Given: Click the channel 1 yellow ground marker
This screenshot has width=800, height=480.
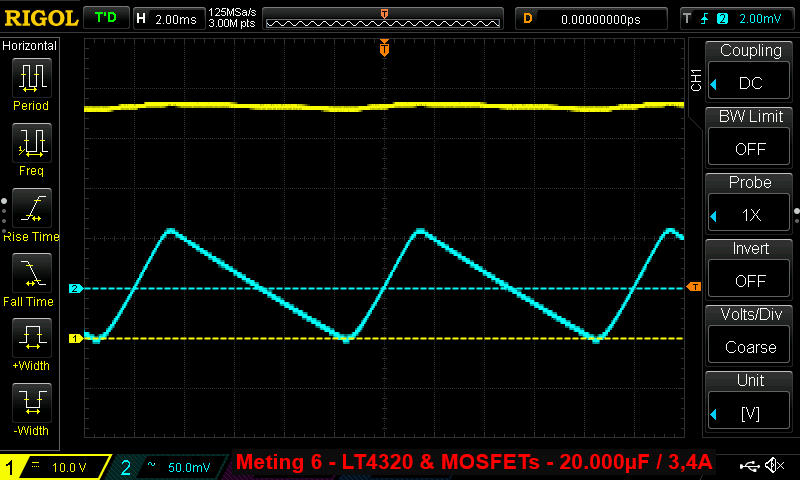Looking at the screenshot, I should click(76, 339).
